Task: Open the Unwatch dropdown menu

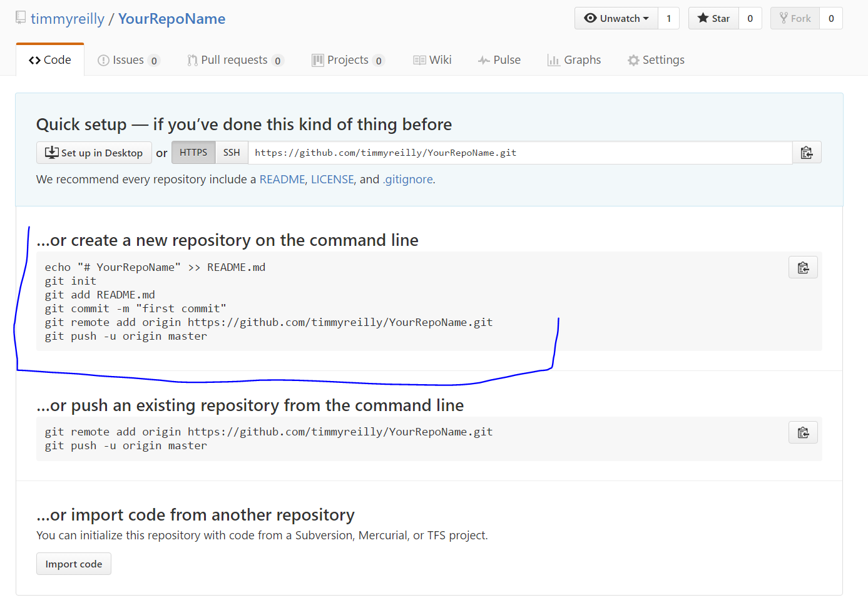Action: click(616, 18)
